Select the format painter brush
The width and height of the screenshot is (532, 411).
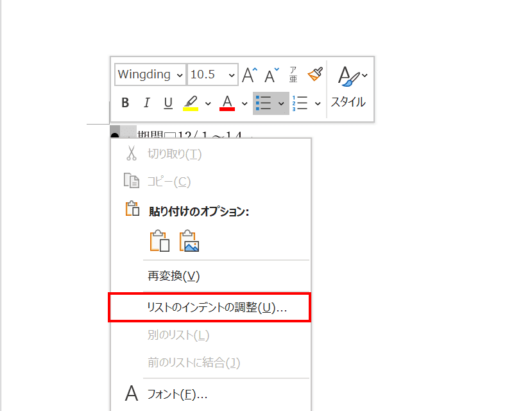coord(315,74)
